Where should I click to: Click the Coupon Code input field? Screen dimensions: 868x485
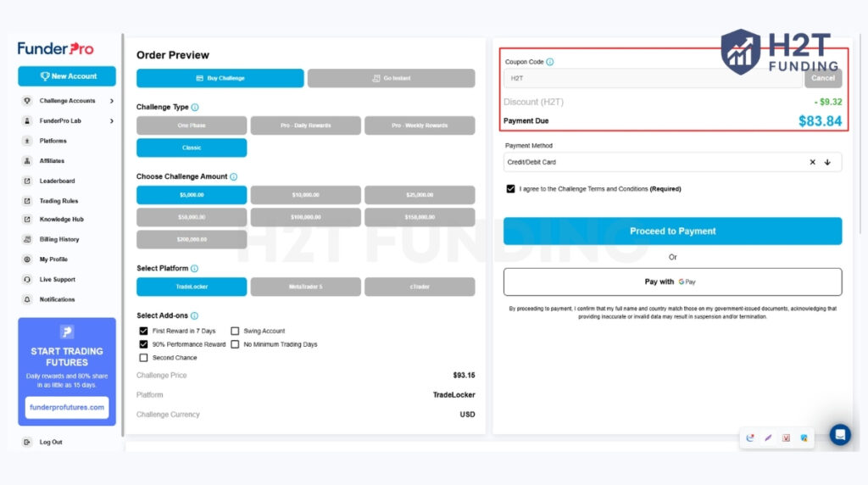click(x=653, y=78)
